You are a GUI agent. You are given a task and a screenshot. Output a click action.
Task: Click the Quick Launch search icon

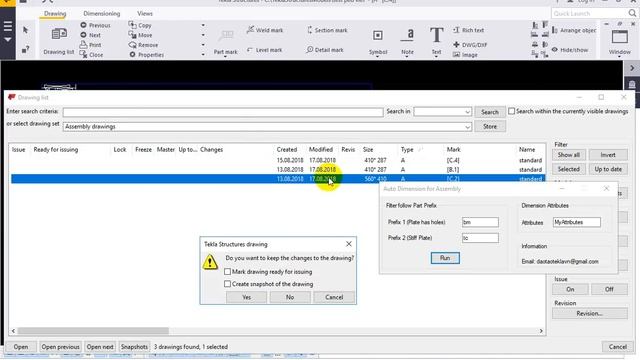pos(632,13)
